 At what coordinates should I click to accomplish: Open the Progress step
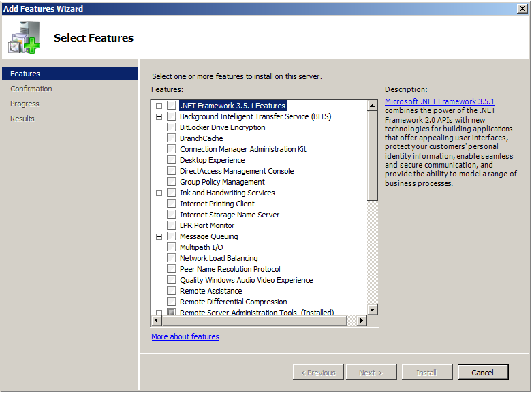click(25, 104)
